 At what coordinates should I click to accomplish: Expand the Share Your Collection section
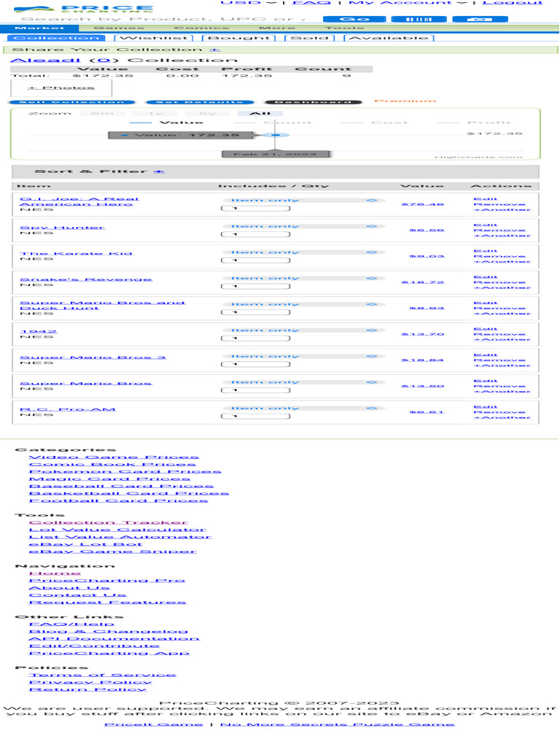point(214,50)
